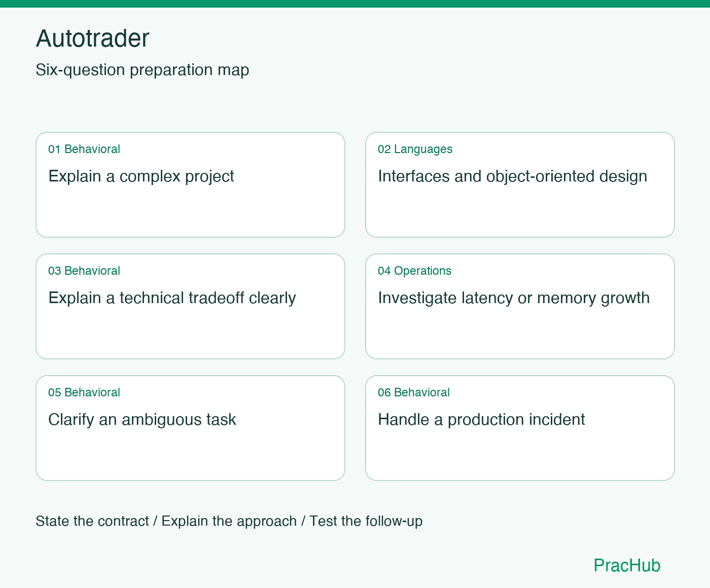This screenshot has height=588, width=710.
Task: Open the 'Clarify an ambiguous task' card
Action: point(190,428)
